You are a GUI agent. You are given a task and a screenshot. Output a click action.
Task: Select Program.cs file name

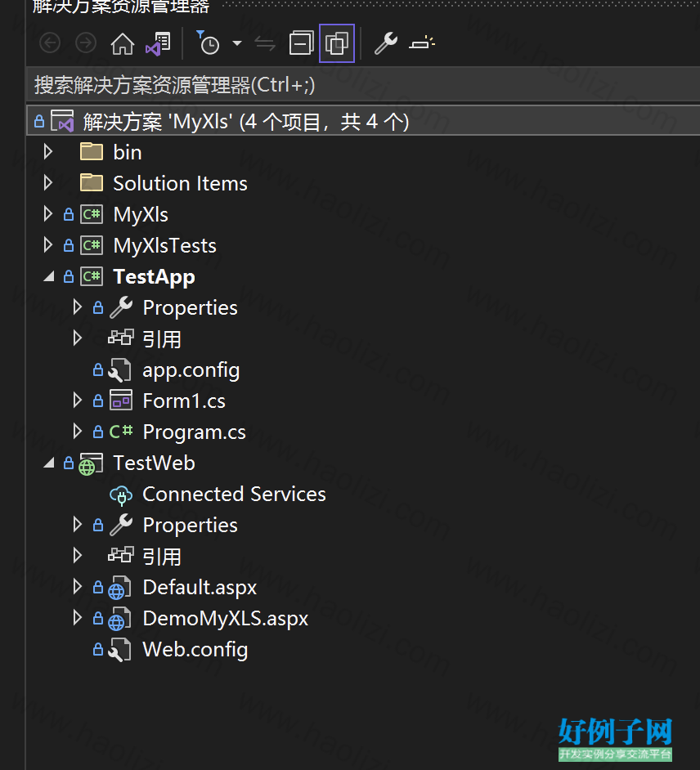[x=195, y=432]
